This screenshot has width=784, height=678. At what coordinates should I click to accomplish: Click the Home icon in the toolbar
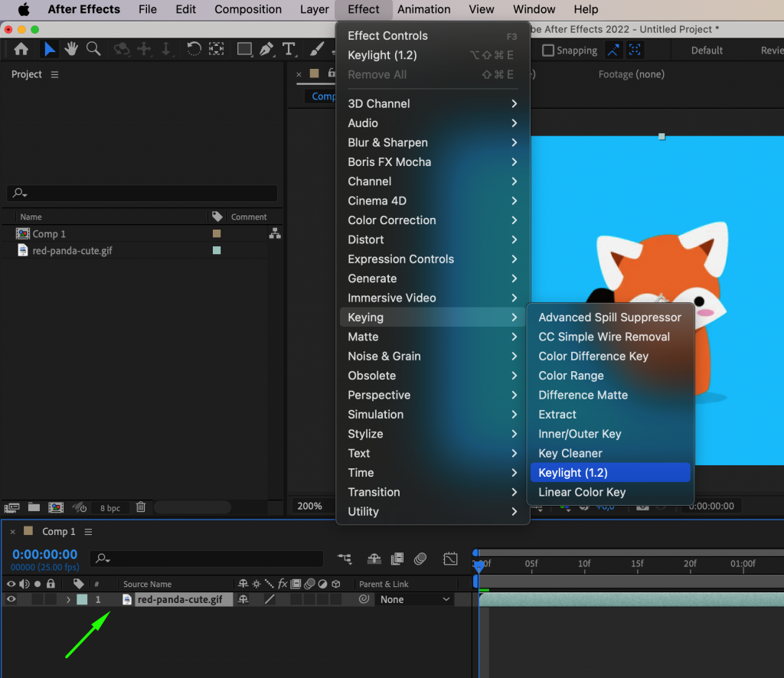pyautogui.click(x=21, y=49)
